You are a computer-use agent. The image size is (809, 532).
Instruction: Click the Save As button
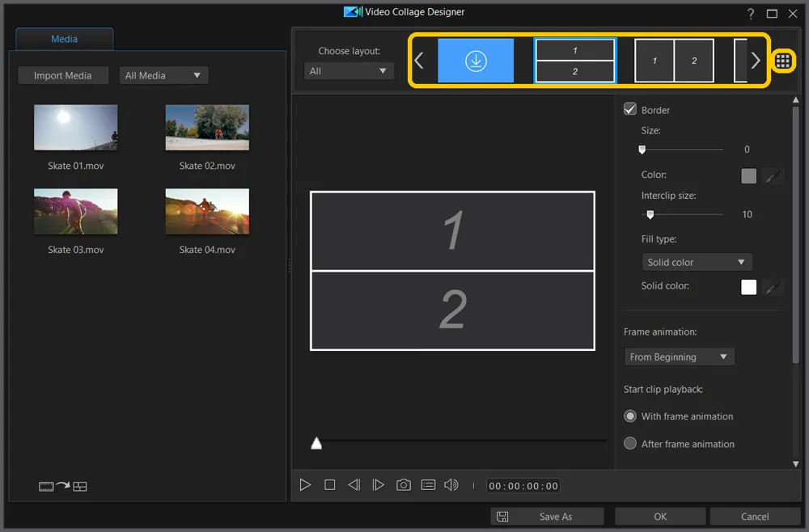pos(547,517)
